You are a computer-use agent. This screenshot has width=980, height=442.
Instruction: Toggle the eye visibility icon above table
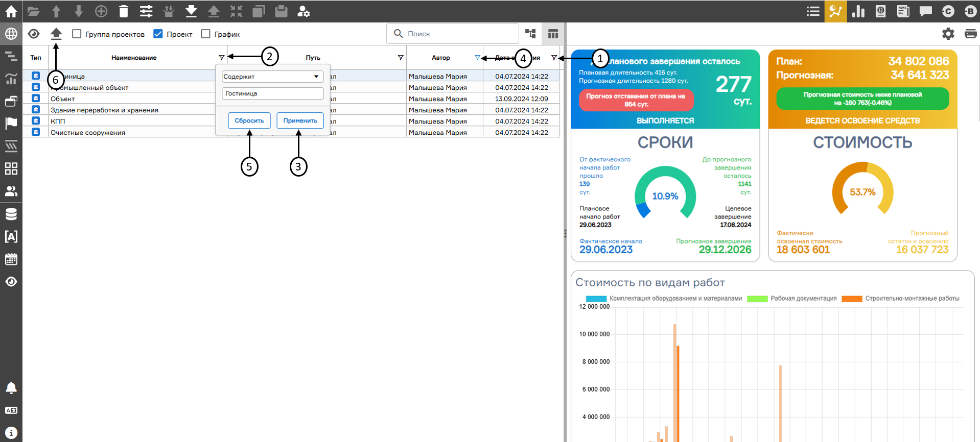[x=34, y=34]
